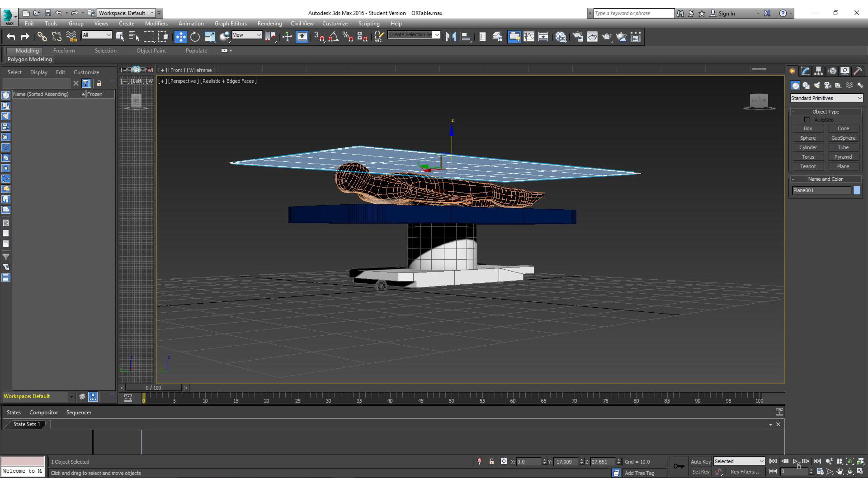Select the Select and Rotate tool
Image resolution: width=868 pixels, height=488 pixels.
pyautogui.click(x=195, y=36)
